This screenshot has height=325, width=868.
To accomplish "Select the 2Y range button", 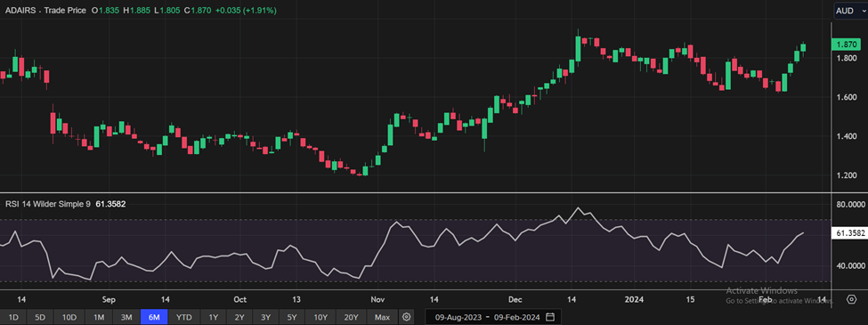I will (239, 317).
